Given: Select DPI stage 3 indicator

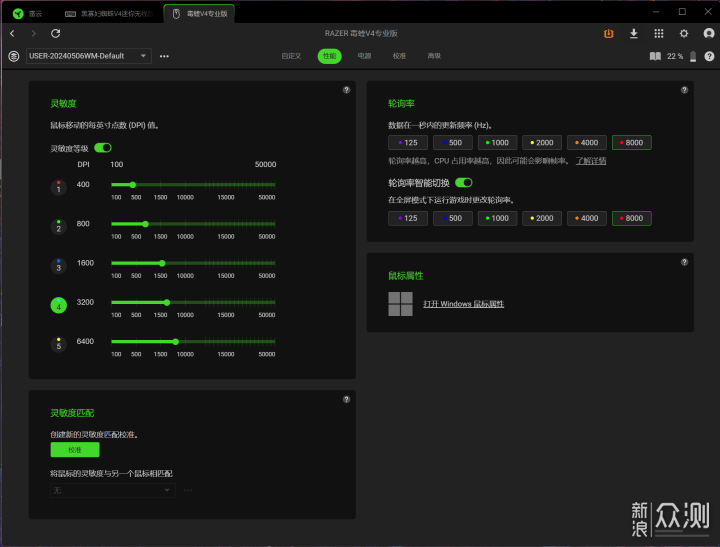Looking at the screenshot, I should coord(58,265).
